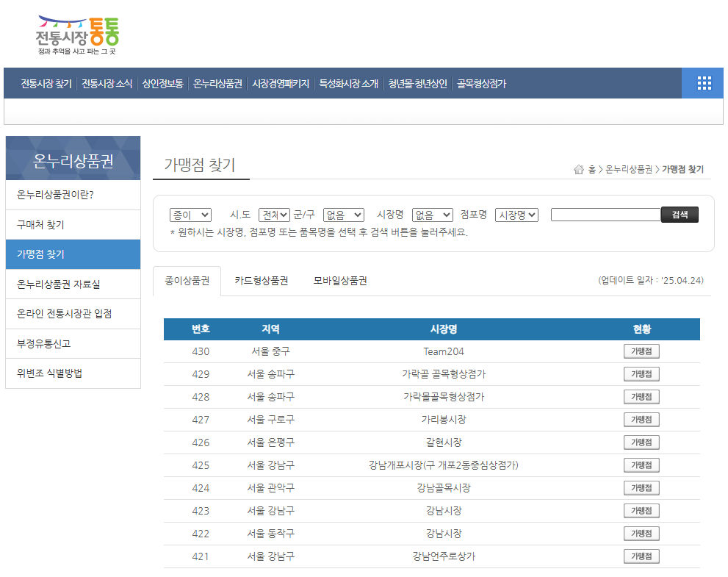Open sidebar item 온라인 전통시장관 입점
Viewport: 728px width, 577px height.
click(x=73, y=314)
